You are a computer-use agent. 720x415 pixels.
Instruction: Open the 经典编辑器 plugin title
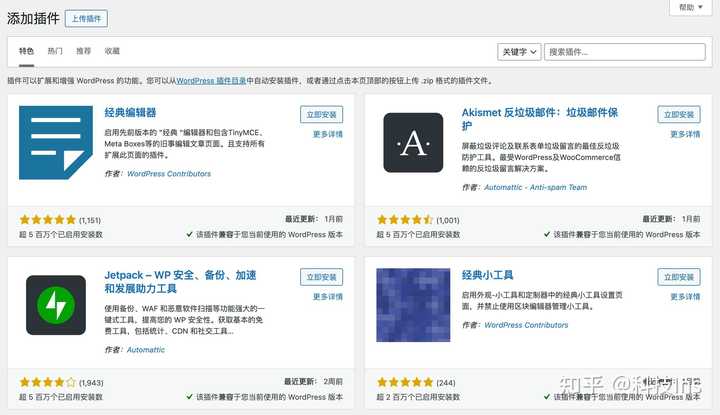130,112
